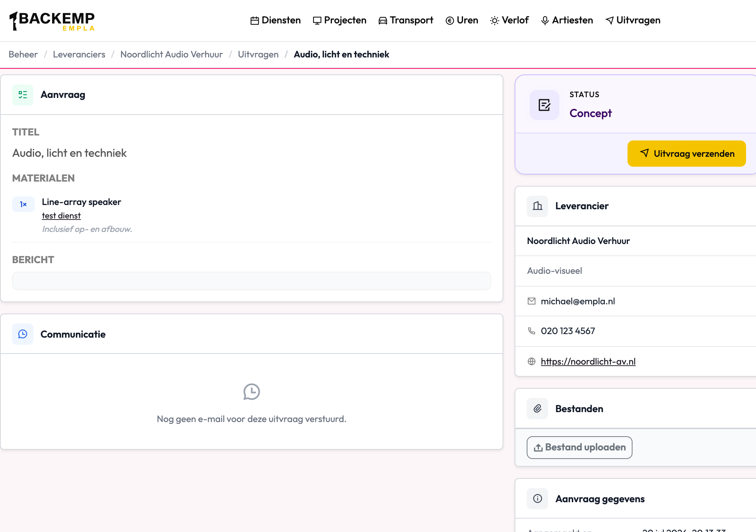Click the sun icon beside Verlof

click(494, 21)
